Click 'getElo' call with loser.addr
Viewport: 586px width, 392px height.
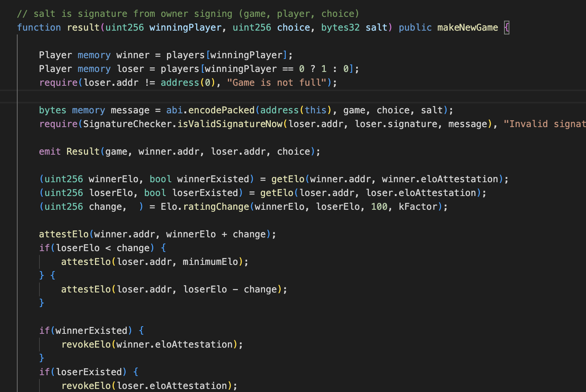277,193
